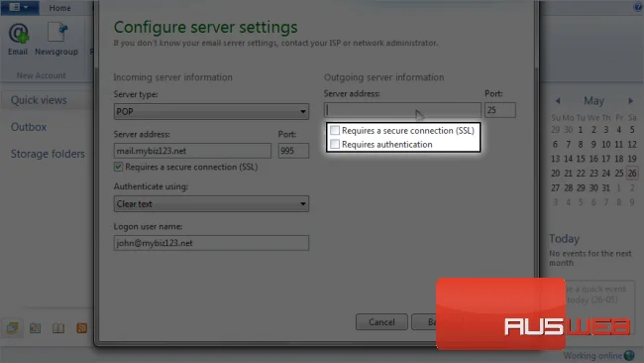Viewport: 644px width, 363px height.
Task: Select May 15 in the calendar
Action: pos(581,159)
